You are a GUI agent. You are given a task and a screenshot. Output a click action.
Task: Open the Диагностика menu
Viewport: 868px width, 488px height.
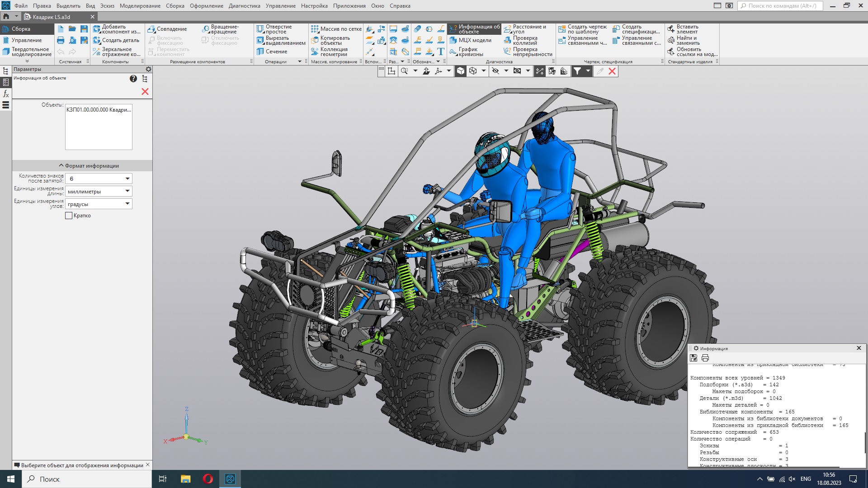pos(244,6)
